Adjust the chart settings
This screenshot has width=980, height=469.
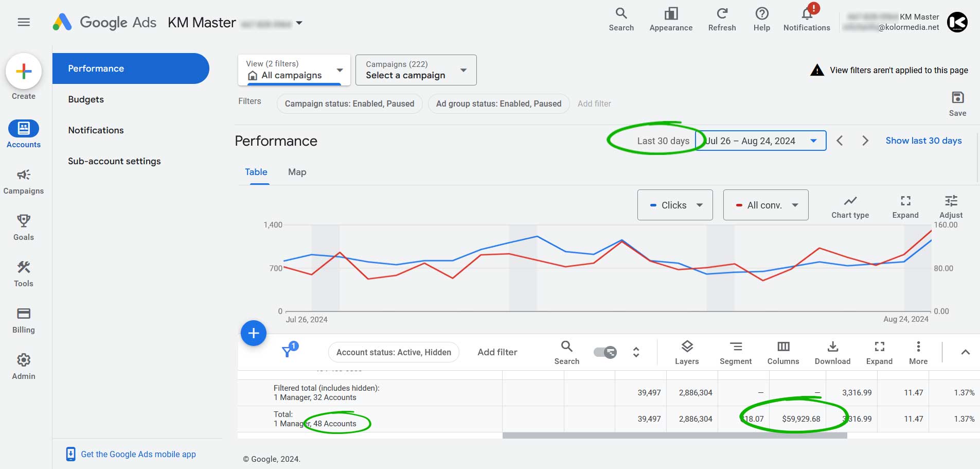coord(951,207)
